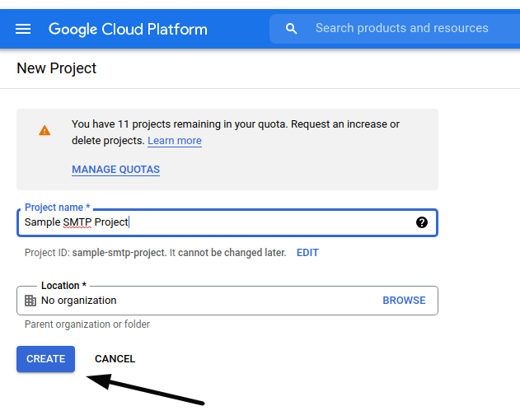Image resolution: width=520 pixels, height=420 pixels.
Task: Click the Google Cloud Platform logo
Action: click(128, 29)
